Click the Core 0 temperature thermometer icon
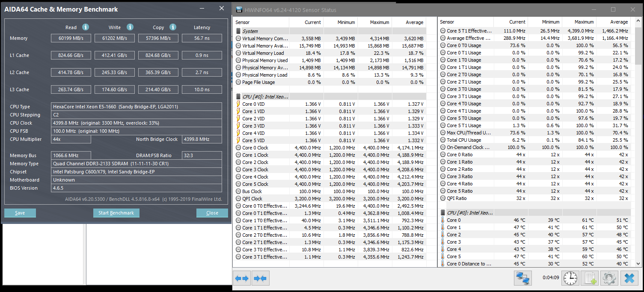 443,220
